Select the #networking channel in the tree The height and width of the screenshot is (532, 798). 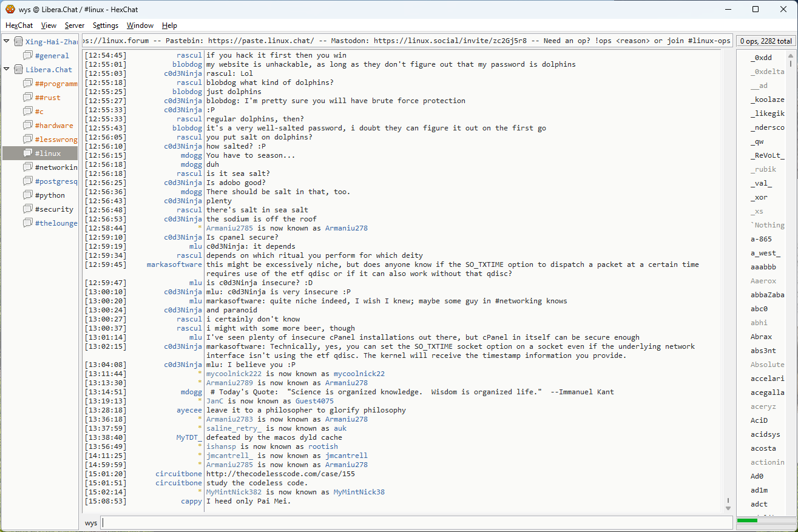click(56, 167)
